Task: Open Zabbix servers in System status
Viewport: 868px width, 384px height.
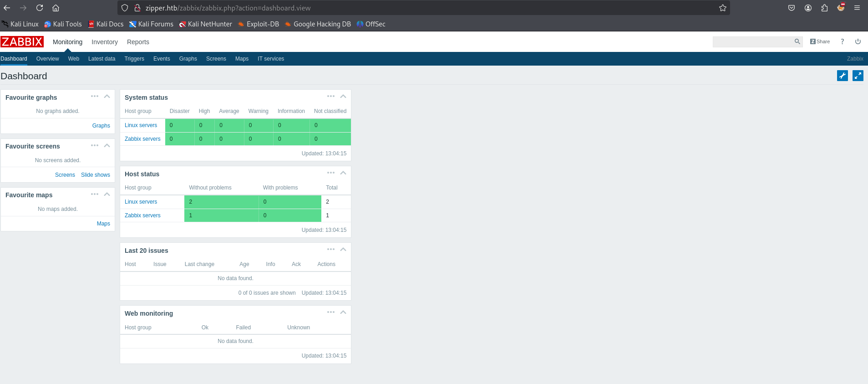Action: [x=142, y=139]
